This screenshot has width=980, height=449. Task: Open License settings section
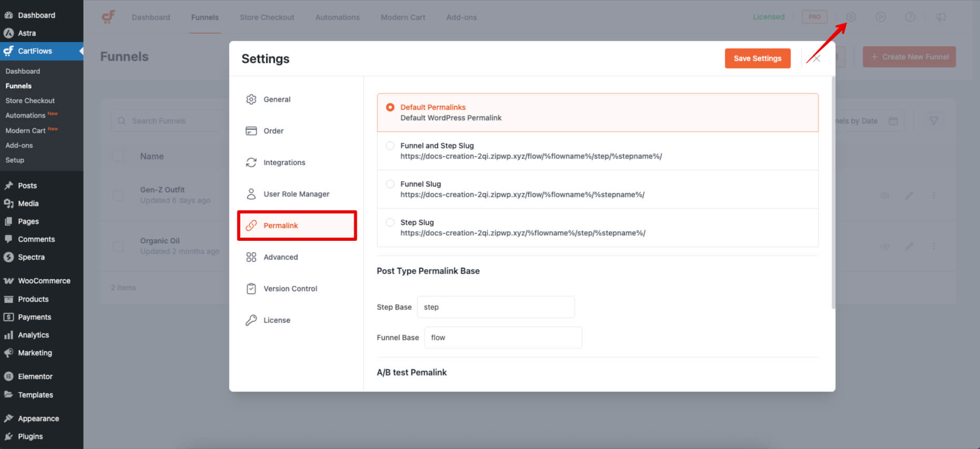(x=297, y=320)
